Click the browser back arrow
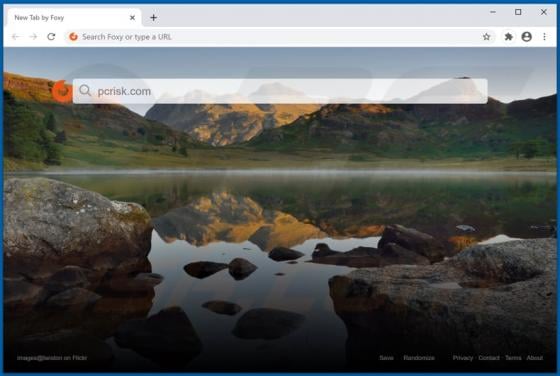The image size is (560, 376). click(x=15, y=37)
